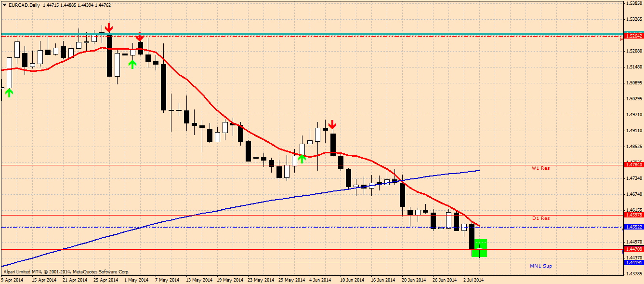Click the 1.53850 price axis value
Screen dimensions: 644x284
pyautogui.click(x=633, y=4)
